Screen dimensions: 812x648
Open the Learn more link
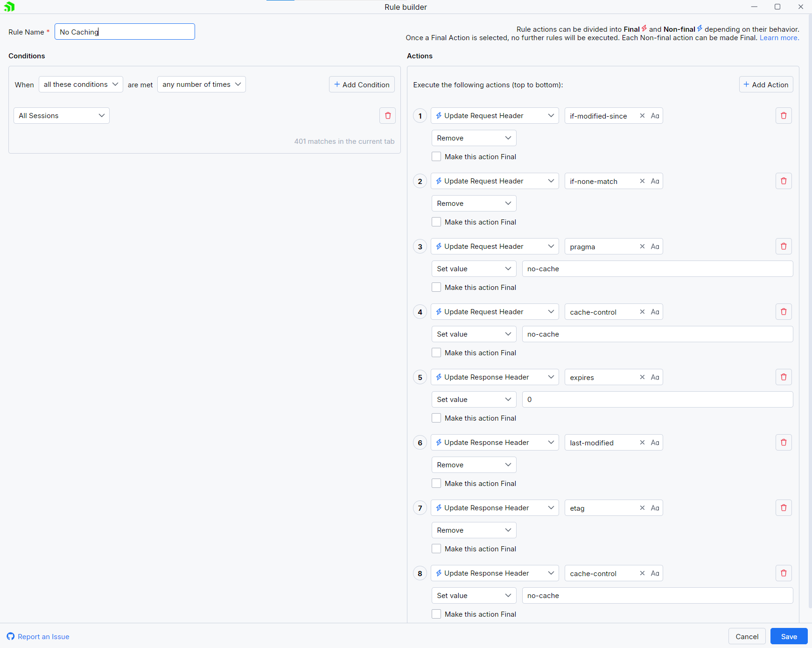click(x=778, y=37)
